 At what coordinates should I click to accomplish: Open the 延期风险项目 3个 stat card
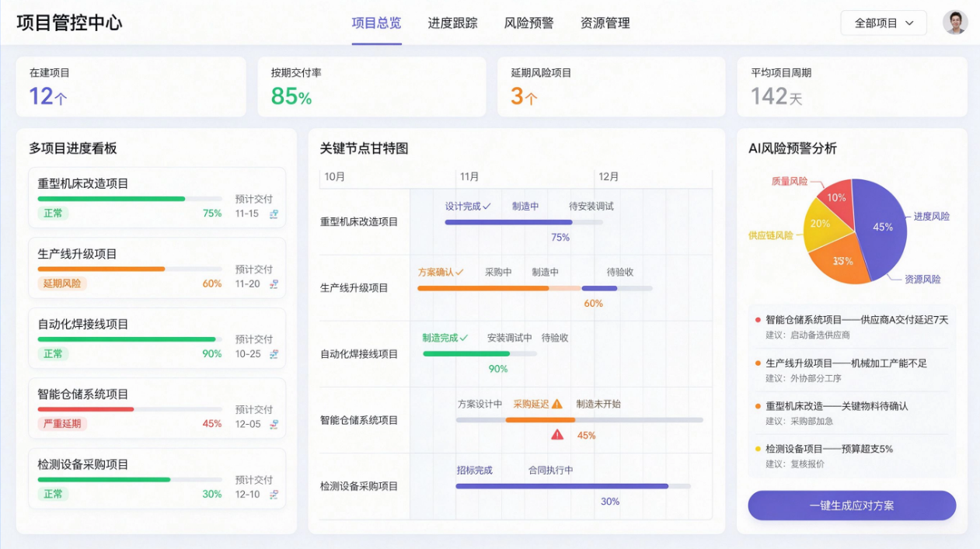tap(611, 87)
